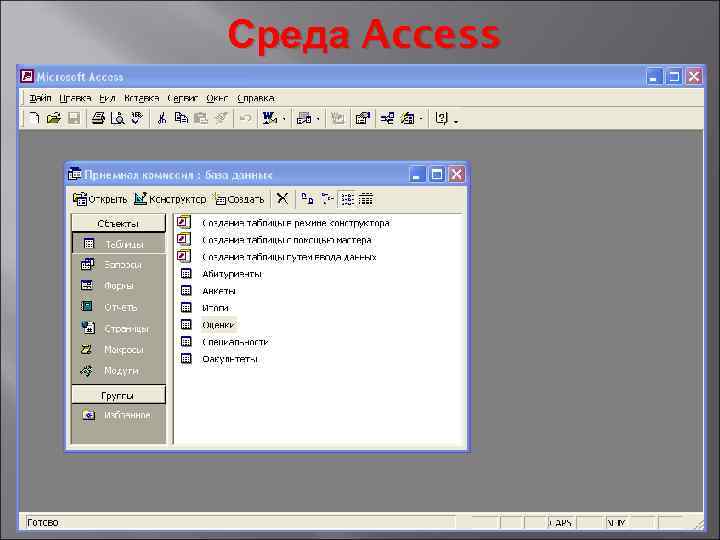Viewport: 720px width, 540px height.
Task: Open the Окно menu
Action: pyautogui.click(x=217, y=98)
